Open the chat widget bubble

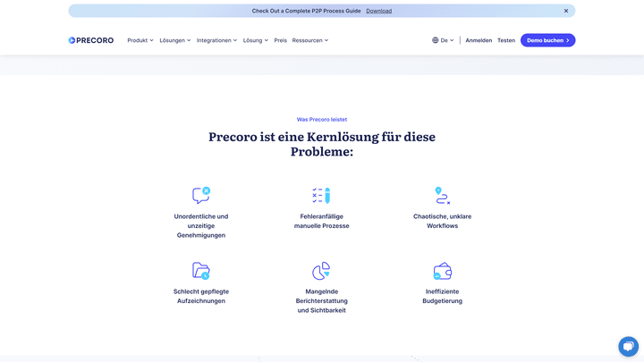[628, 347]
